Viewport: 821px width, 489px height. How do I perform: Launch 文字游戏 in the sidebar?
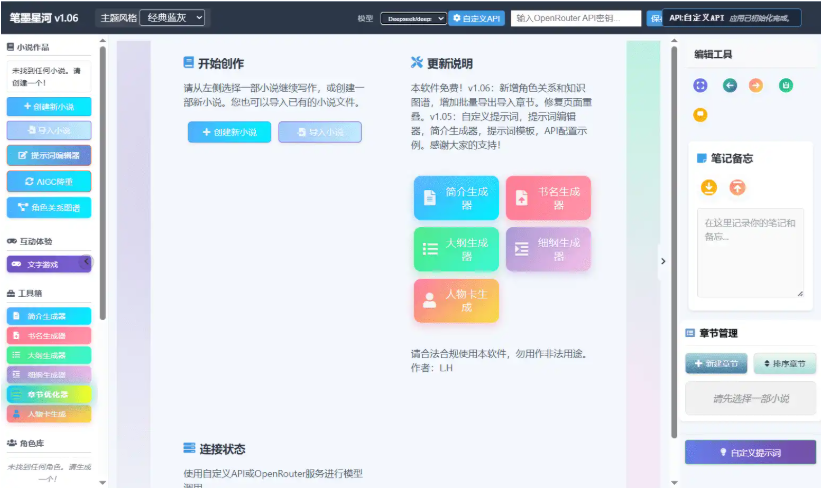pos(49,264)
